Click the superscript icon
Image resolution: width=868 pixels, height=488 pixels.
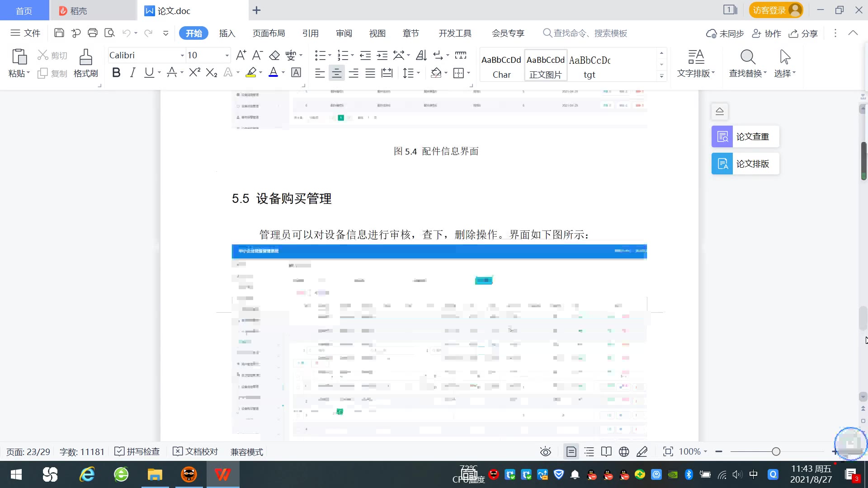(x=194, y=73)
